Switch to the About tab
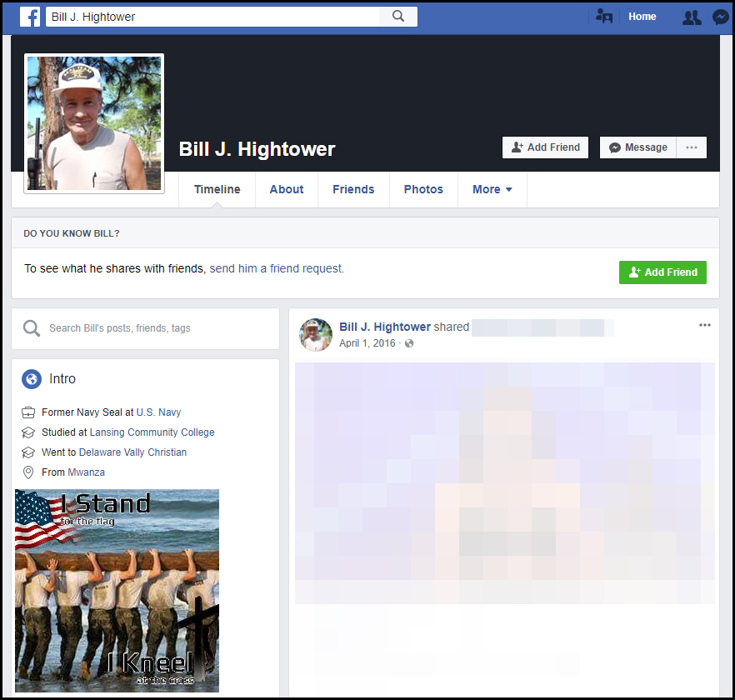The width and height of the screenshot is (735, 700). point(286,189)
